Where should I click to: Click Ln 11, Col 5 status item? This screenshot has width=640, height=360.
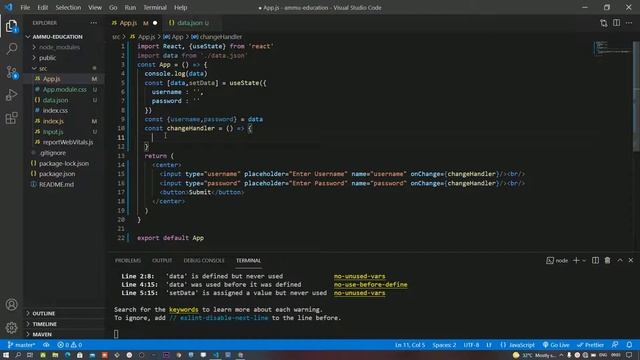click(410, 345)
